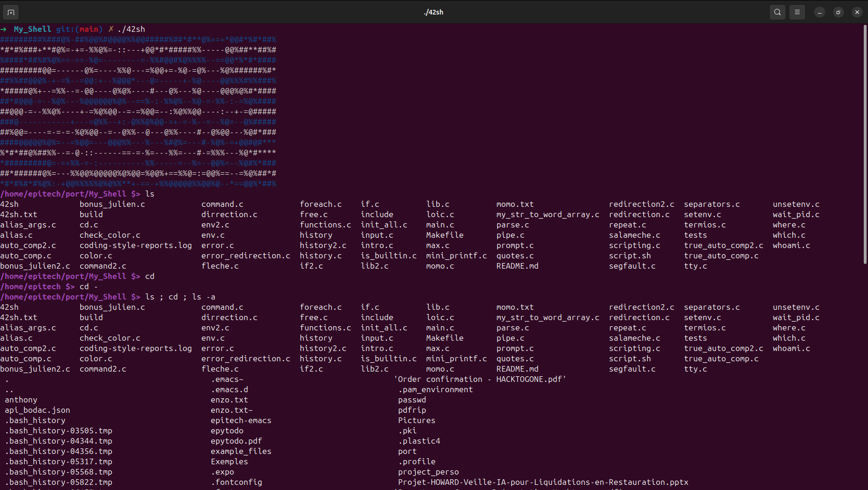Click the git:(main) branch indicator
The width and height of the screenshot is (868, 490).
click(x=79, y=29)
